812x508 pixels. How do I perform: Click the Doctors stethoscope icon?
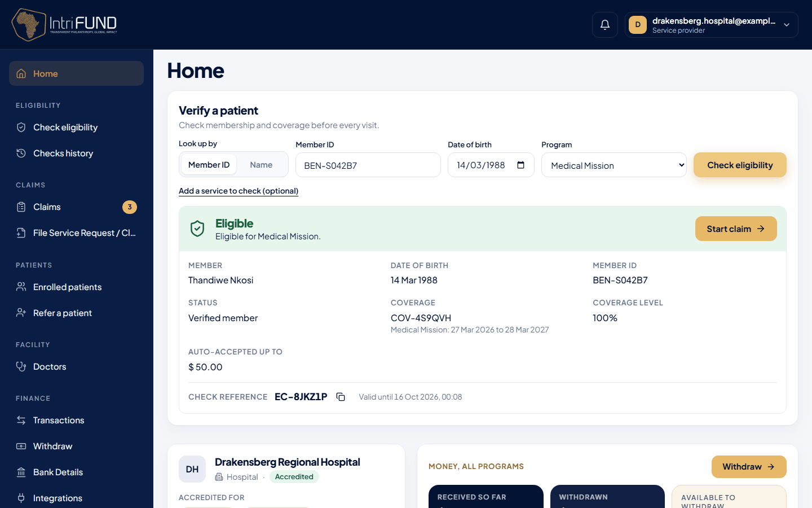[x=21, y=367]
